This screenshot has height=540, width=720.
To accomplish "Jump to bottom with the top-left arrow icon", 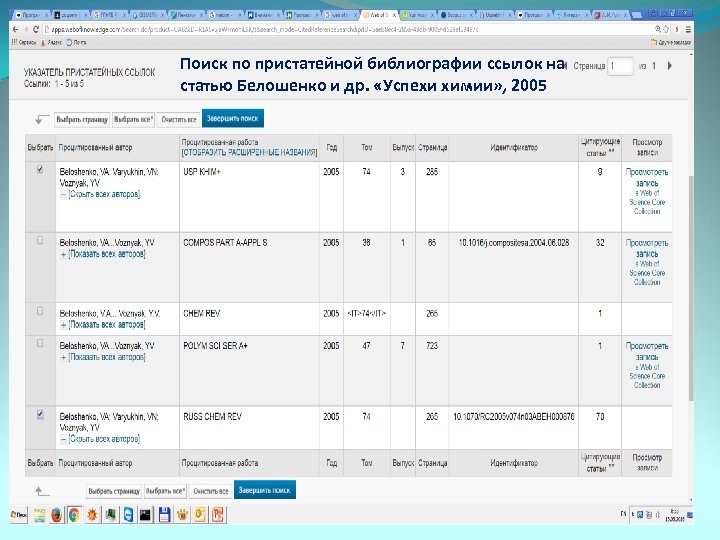I will click(41, 119).
